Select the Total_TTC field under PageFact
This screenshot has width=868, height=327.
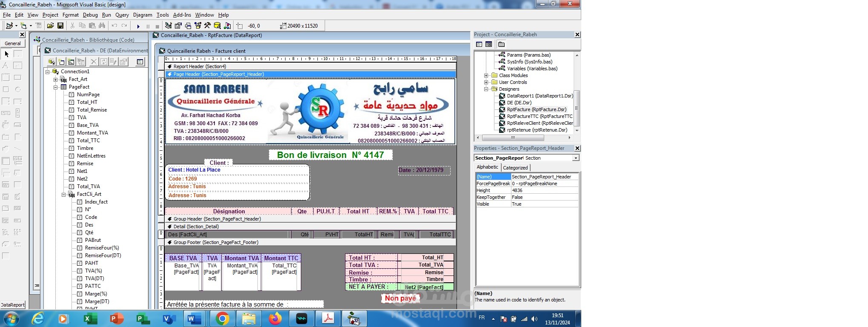coord(89,141)
